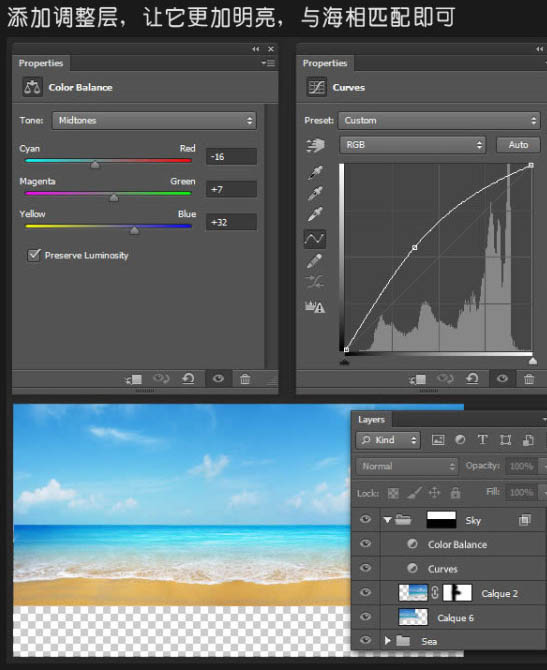Pick the white point eyedropper in Curves
The width and height of the screenshot is (547, 670).
coord(315,215)
